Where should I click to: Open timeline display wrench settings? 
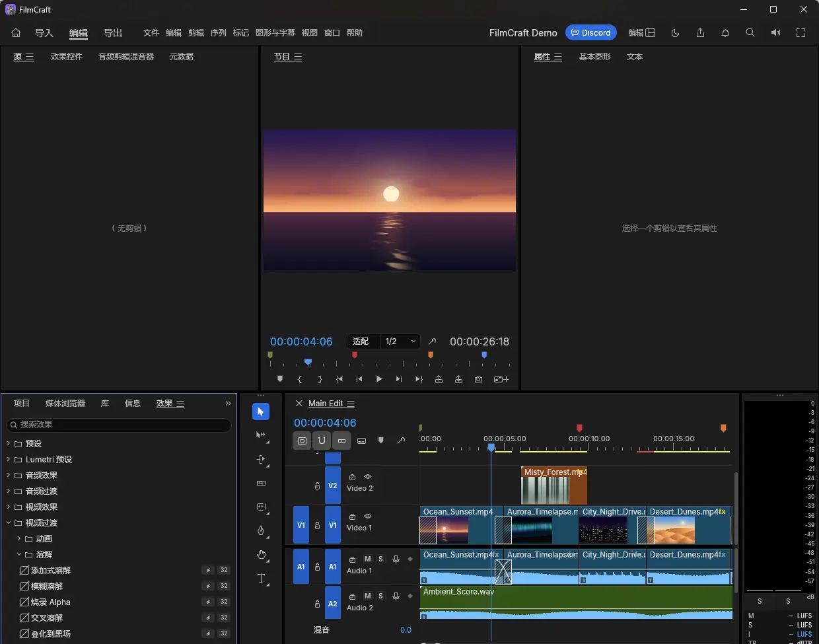401,441
